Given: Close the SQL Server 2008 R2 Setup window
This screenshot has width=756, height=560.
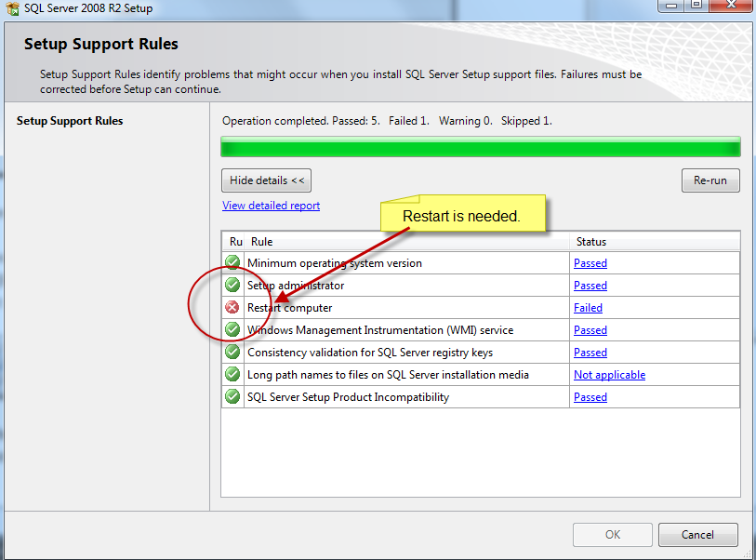Looking at the screenshot, I should click(732, 5).
